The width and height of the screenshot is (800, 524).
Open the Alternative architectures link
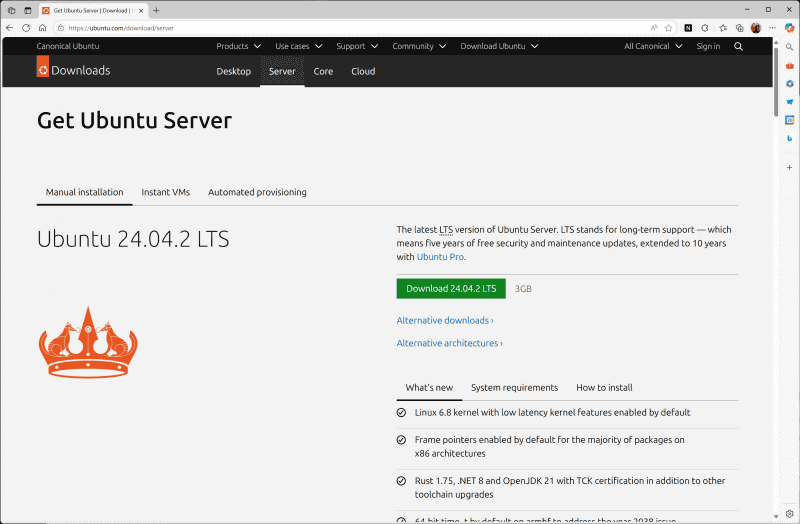(449, 343)
